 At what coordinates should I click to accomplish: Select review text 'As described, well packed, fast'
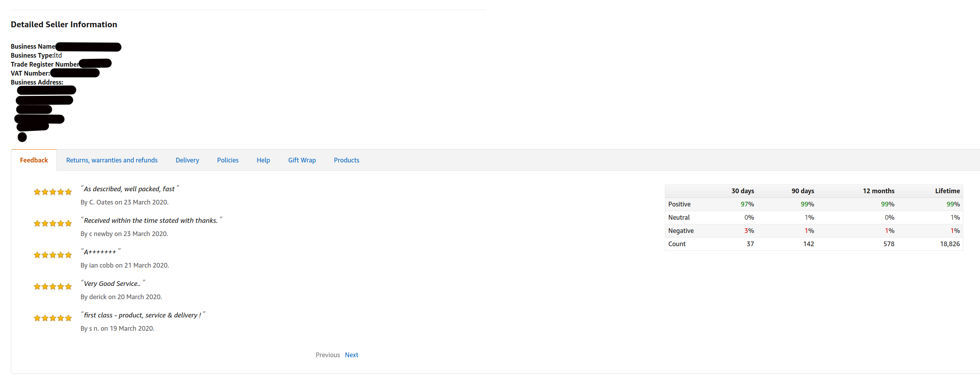(x=129, y=189)
